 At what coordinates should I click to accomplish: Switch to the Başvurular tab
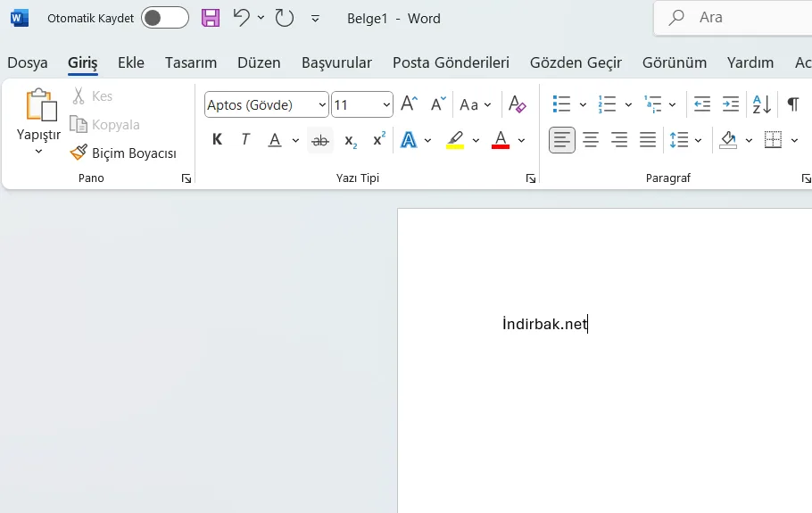336,62
